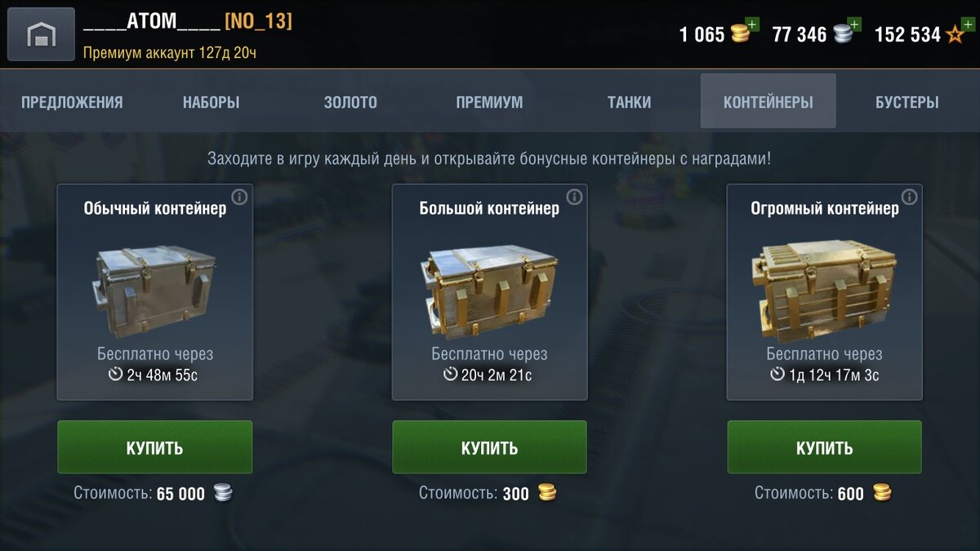Open the Танки tab

tap(629, 102)
